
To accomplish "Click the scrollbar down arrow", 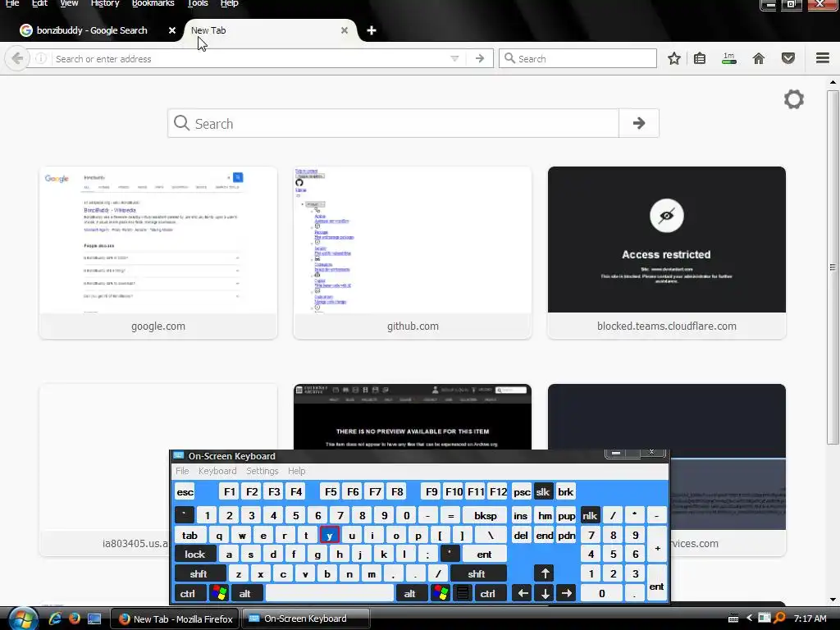I will click(832, 600).
